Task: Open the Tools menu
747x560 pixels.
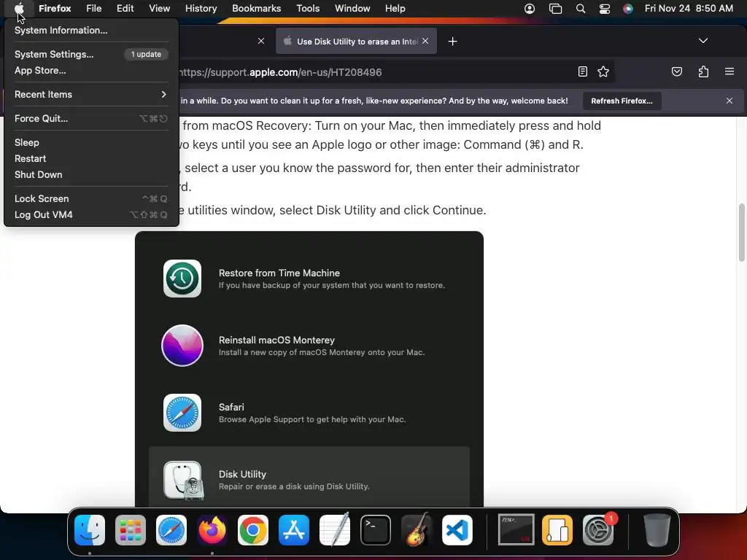Action: (308, 9)
